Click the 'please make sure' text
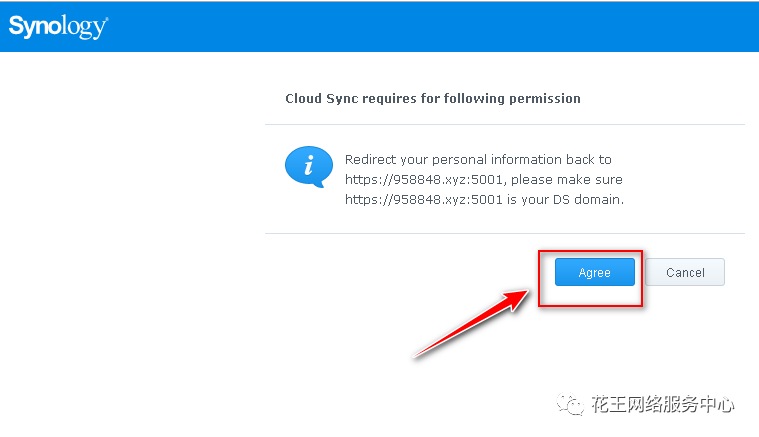Image resolution: width=759 pixels, height=437 pixels. (567, 180)
